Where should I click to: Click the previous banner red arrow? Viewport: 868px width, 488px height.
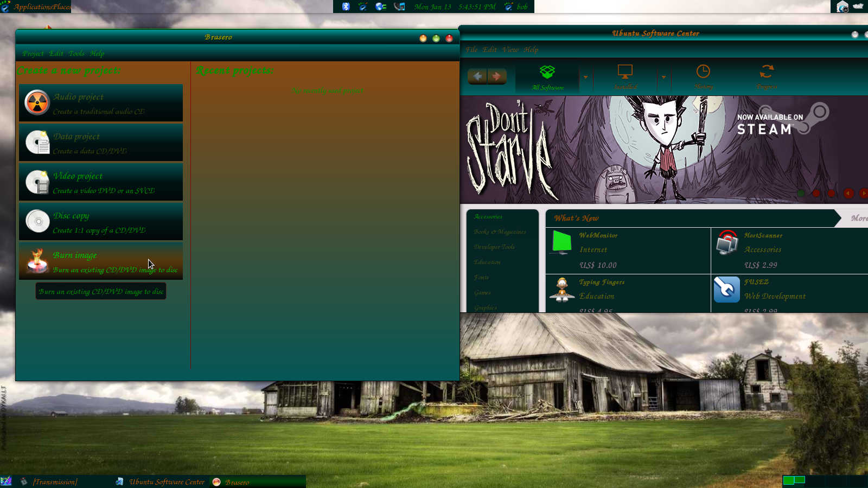tap(848, 193)
